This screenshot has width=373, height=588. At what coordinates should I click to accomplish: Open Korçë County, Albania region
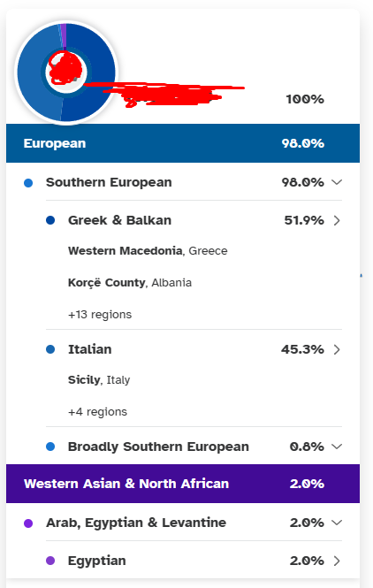[130, 282]
